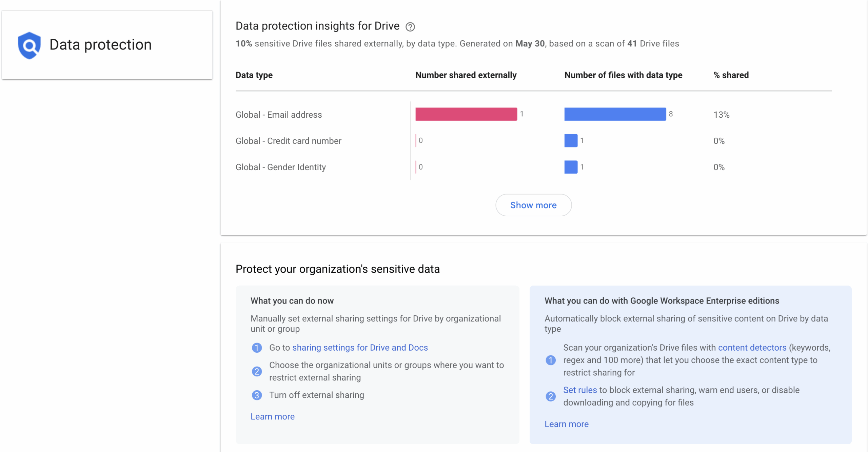This screenshot has height=452, width=868.
Task: Click step 3 circle beside Turn off external sharing
Action: pyautogui.click(x=257, y=395)
